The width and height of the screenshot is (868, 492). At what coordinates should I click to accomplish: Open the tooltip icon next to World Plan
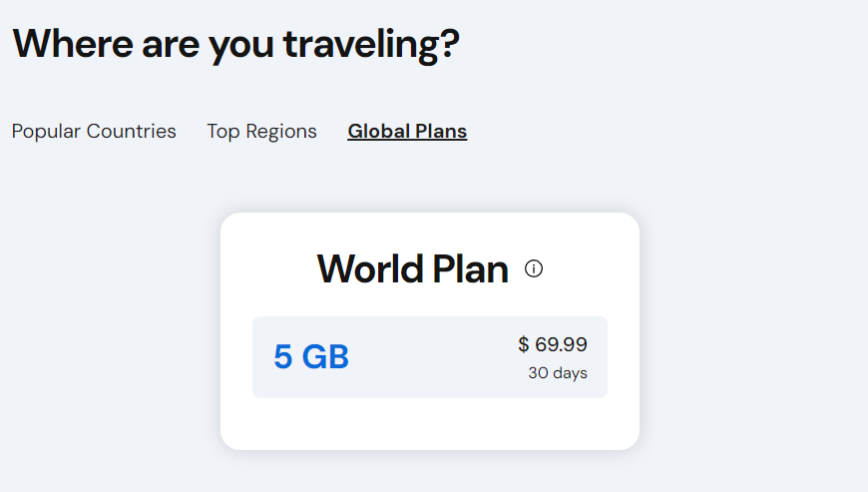534,269
